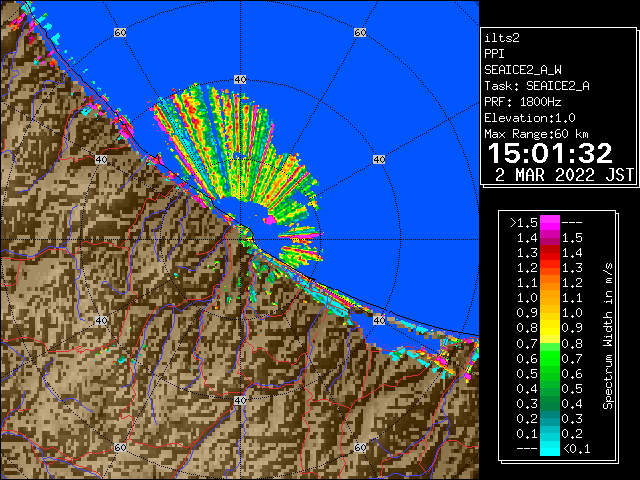Pick the orange legend swatch beside 1.1
The image size is (640, 480).
tap(550, 283)
